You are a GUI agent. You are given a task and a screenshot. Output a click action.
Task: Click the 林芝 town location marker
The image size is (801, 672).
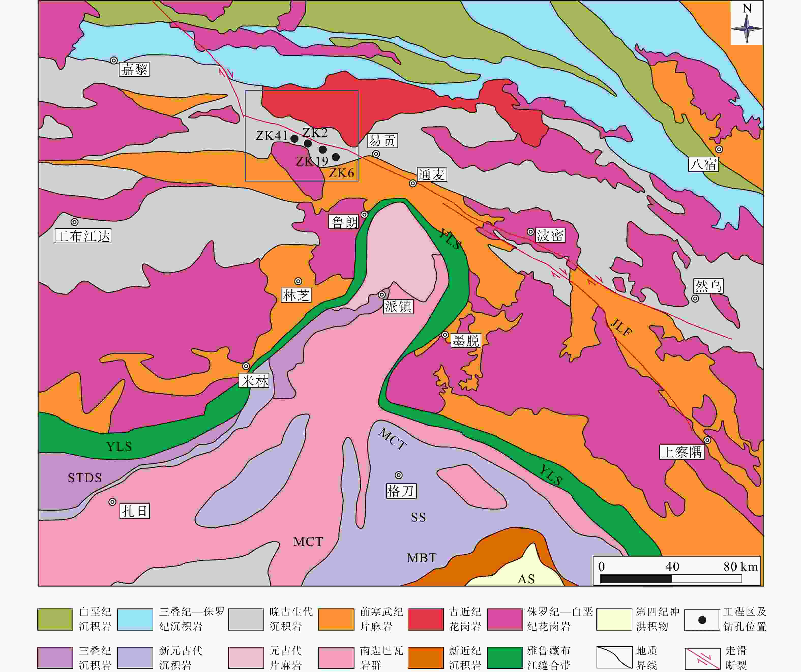[x=298, y=281]
